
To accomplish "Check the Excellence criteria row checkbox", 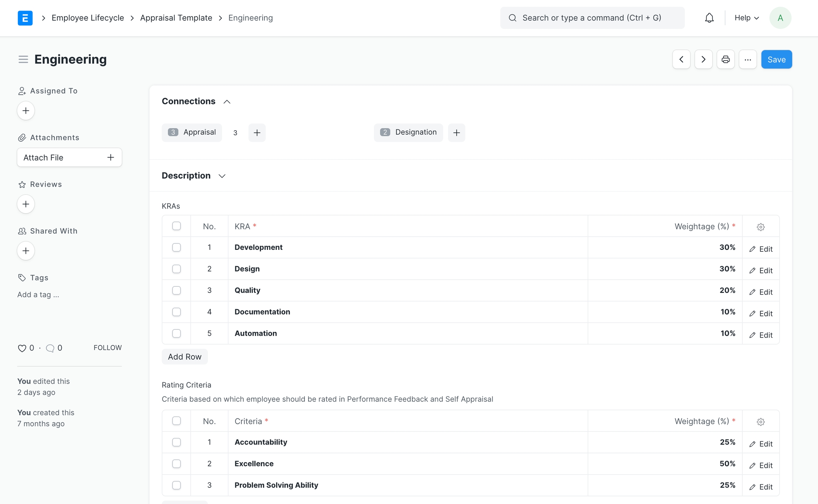I will 176,464.
